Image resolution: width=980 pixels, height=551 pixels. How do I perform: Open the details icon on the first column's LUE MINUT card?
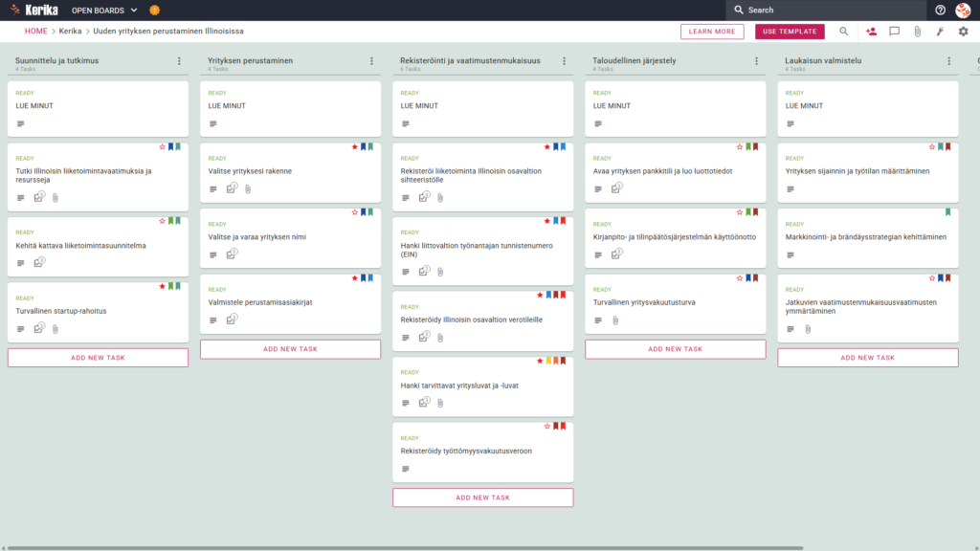pyautogui.click(x=21, y=123)
